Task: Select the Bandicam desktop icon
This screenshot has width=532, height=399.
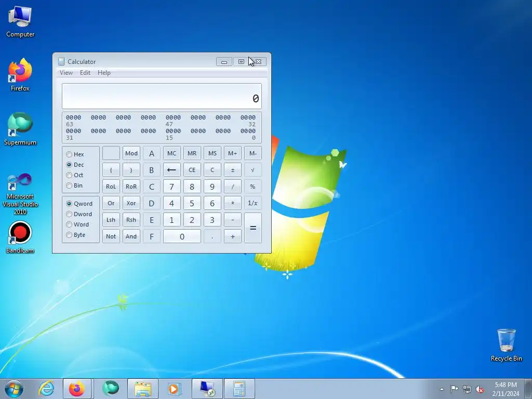Action: [x=20, y=237]
